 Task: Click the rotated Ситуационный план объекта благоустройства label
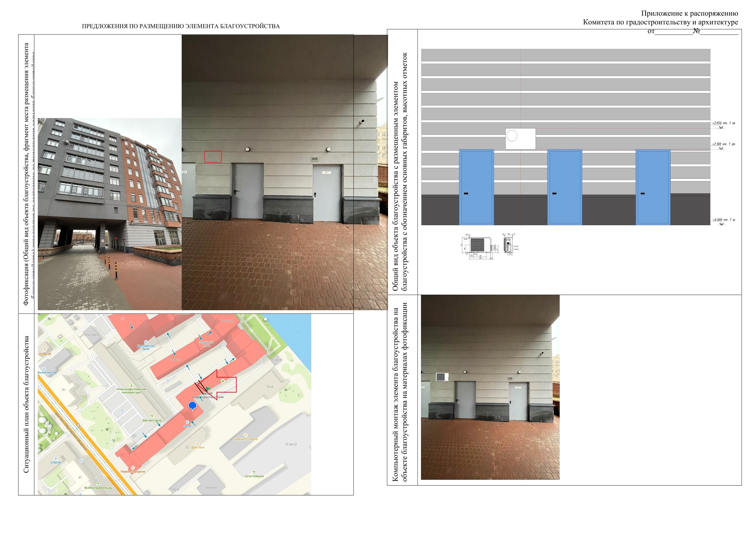(26, 404)
